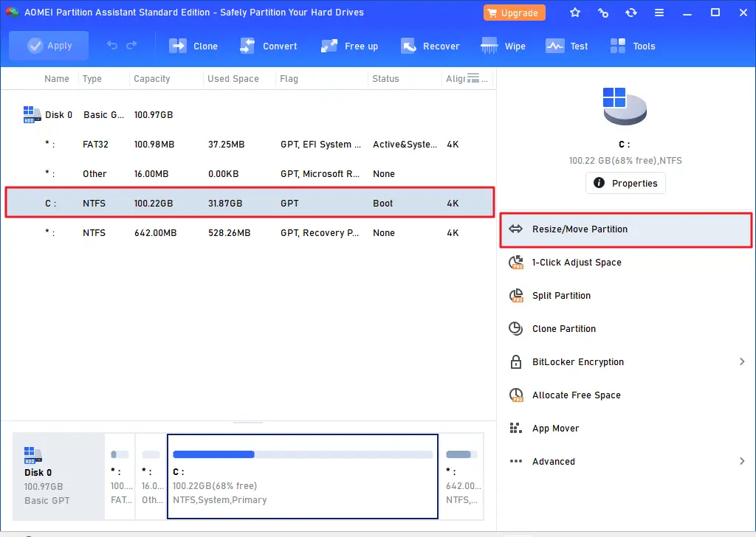Click the Allocate Free Space icon
The height and width of the screenshot is (537, 756).
tap(516, 395)
